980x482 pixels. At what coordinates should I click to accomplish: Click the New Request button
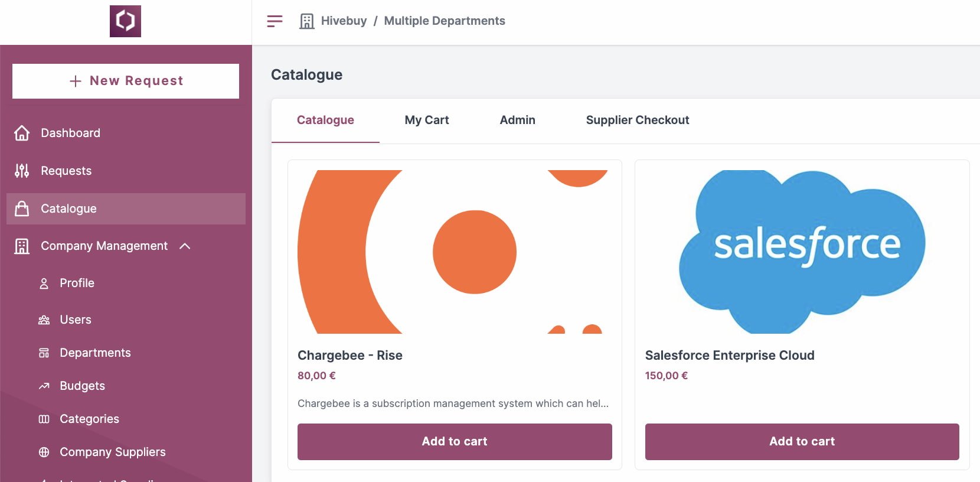click(126, 81)
